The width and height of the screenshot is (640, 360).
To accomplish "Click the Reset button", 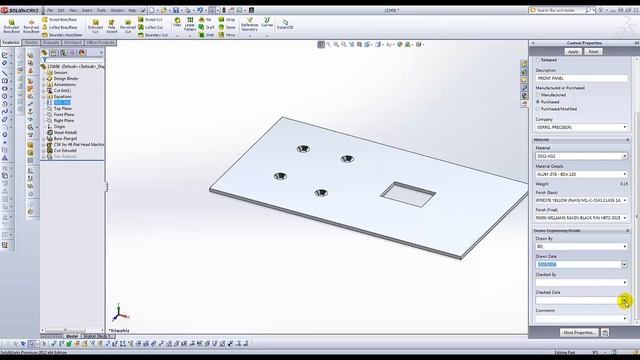I will pos(593,52).
